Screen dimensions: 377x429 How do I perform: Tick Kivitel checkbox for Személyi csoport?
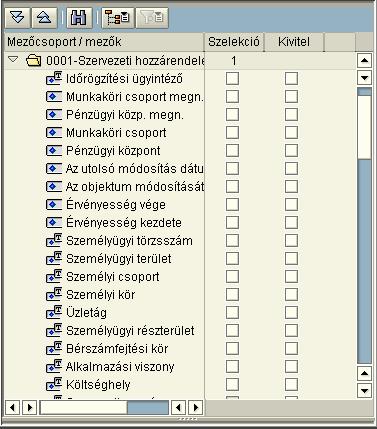click(291, 277)
